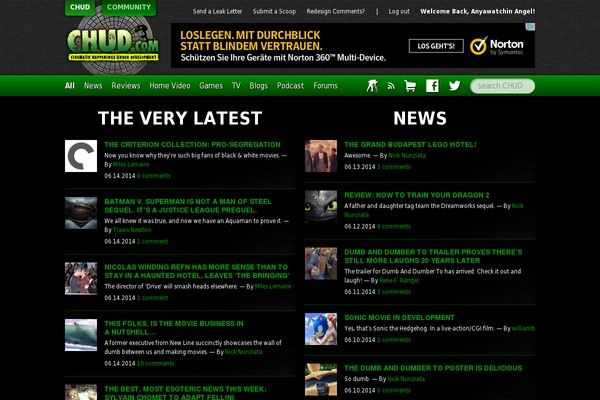
Task: Open Nicolas Winding Refn article thumbnail
Action: click(x=81, y=278)
